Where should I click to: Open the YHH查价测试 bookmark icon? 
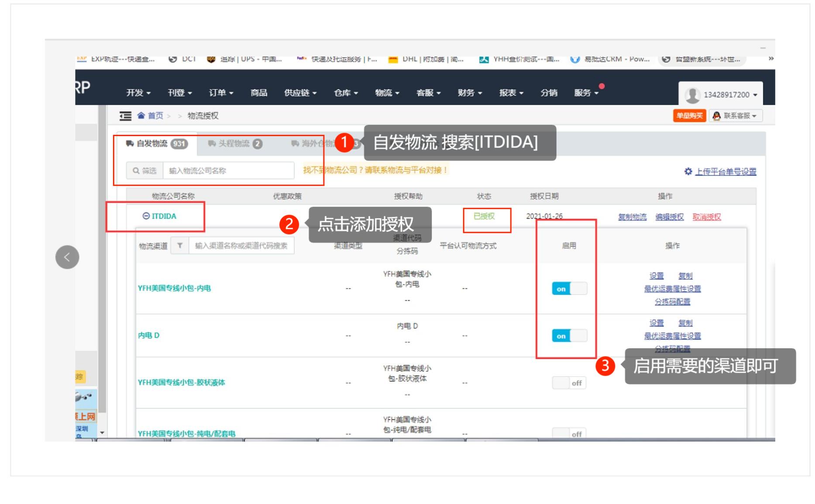(484, 59)
